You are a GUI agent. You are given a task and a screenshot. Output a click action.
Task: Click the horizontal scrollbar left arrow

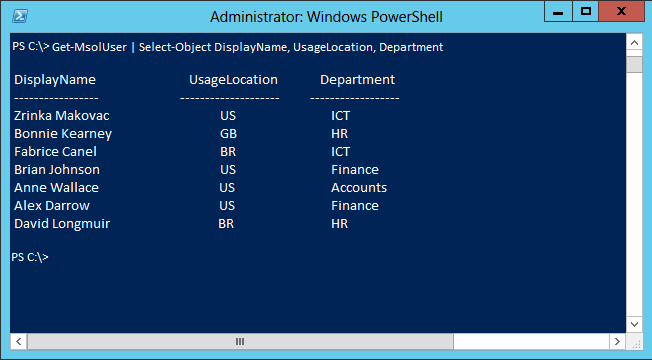tap(19, 342)
